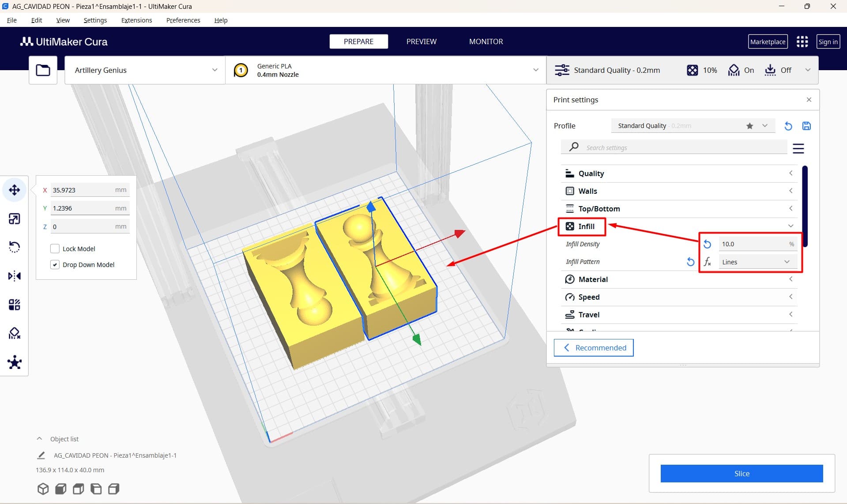The height and width of the screenshot is (504, 847).
Task: Switch to left side view icon
Action: coord(96,489)
